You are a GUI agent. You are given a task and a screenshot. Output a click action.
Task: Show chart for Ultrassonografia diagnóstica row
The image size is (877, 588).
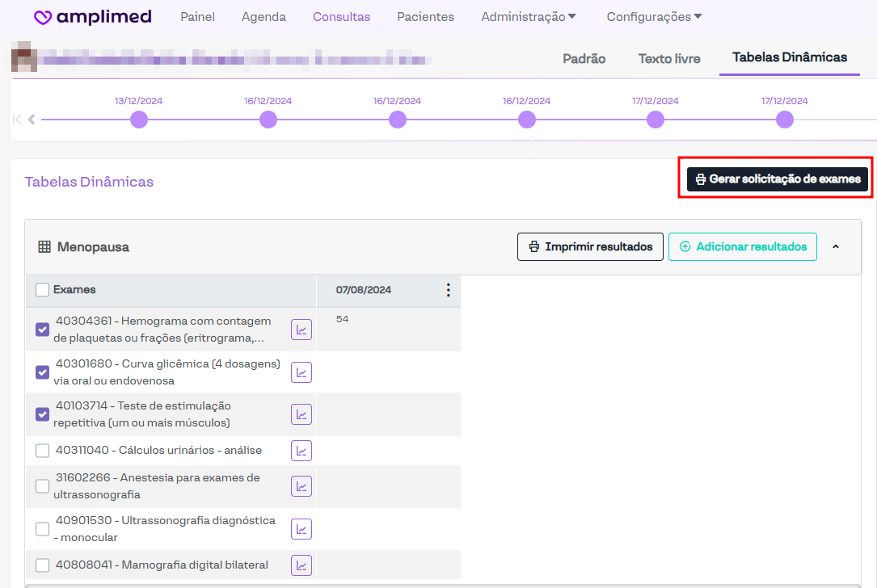click(301, 529)
